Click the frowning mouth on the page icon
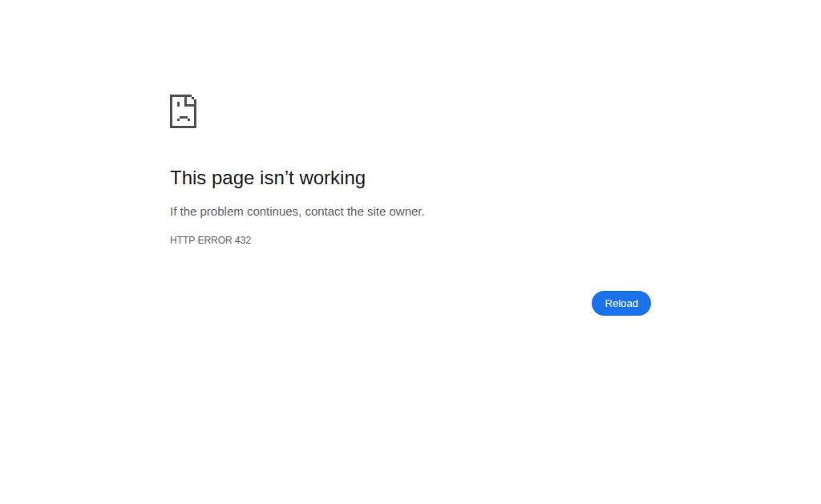Viewport: 821px width, 504px height. pos(184,119)
